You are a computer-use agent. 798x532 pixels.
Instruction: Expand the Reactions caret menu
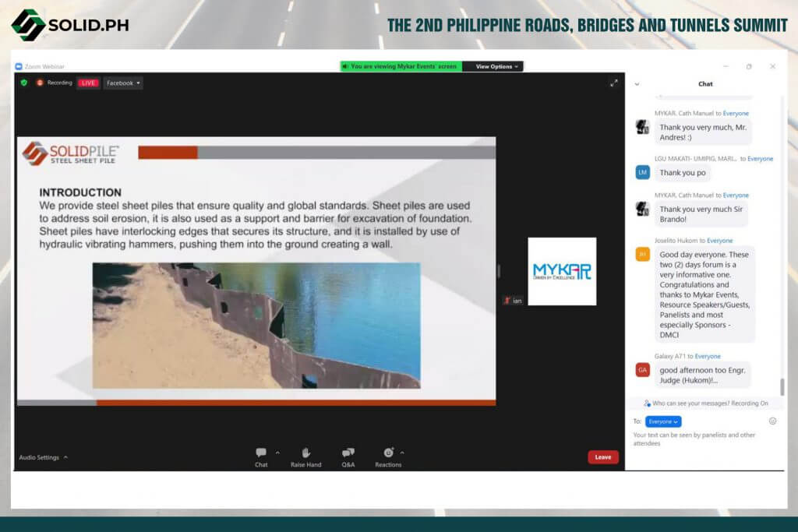(x=401, y=450)
